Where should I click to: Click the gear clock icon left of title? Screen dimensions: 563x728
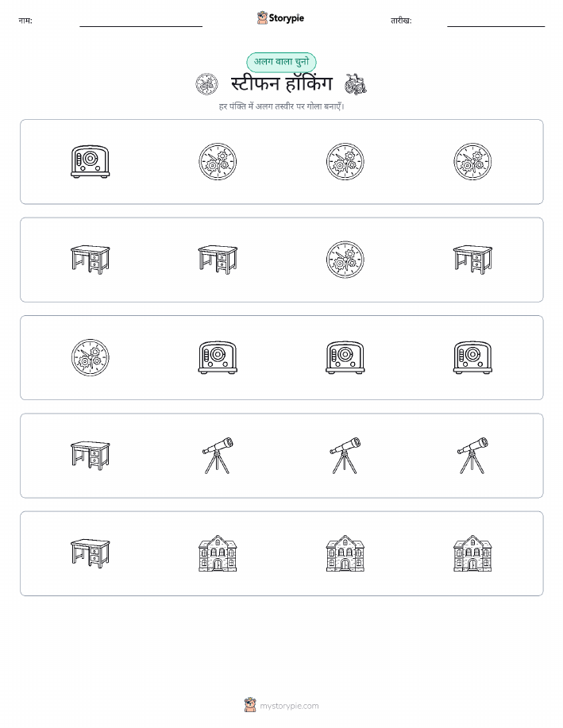point(206,84)
